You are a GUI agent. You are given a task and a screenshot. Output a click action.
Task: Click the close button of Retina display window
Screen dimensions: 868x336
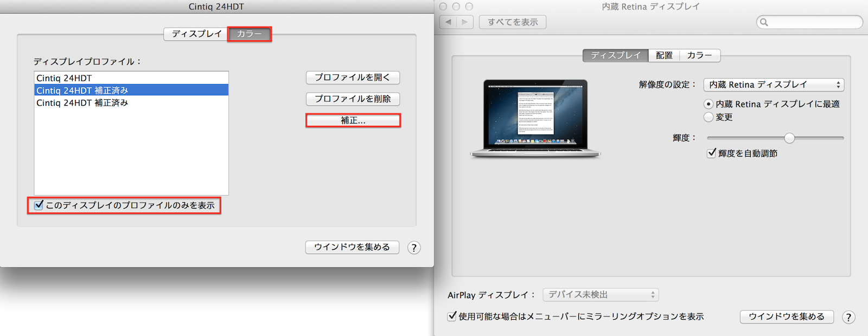pyautogui.click(x=443, y=7)
